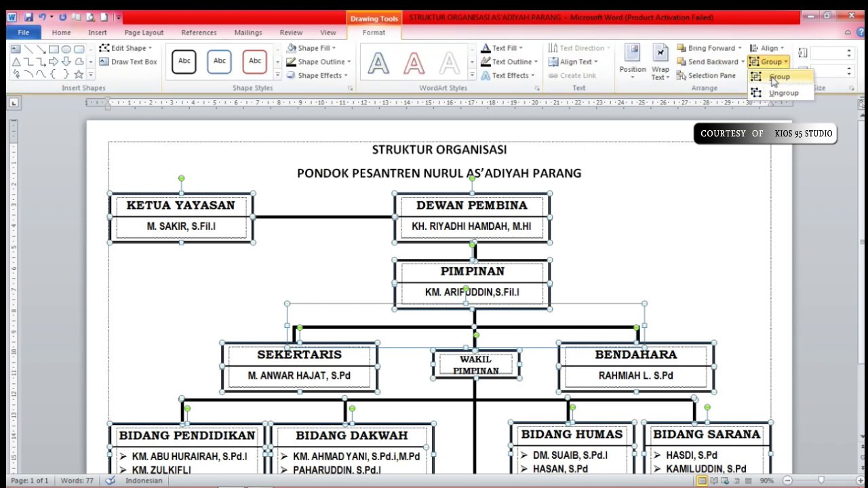868x488 pixels.
Task: Click the Save icon in Quick Access Toolbar
Action: (x=28, y=17)
